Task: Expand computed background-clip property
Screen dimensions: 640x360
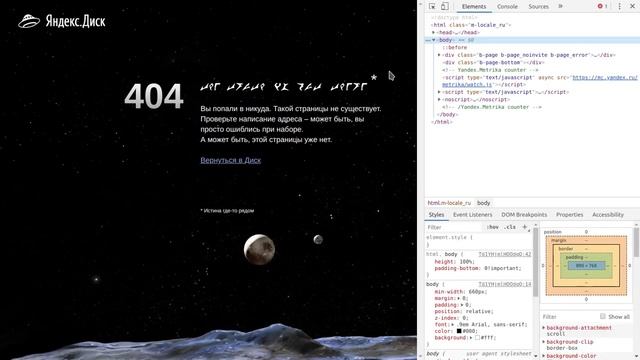Action: [544, 342]
